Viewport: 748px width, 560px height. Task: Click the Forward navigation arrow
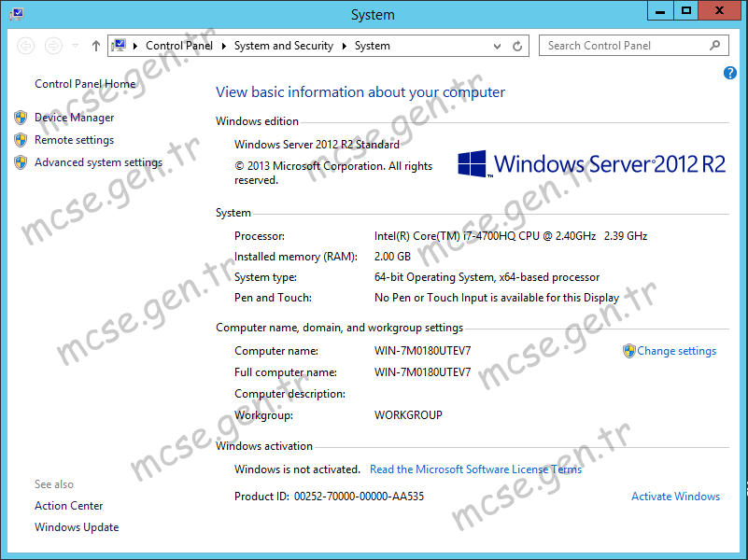(53, 46)
